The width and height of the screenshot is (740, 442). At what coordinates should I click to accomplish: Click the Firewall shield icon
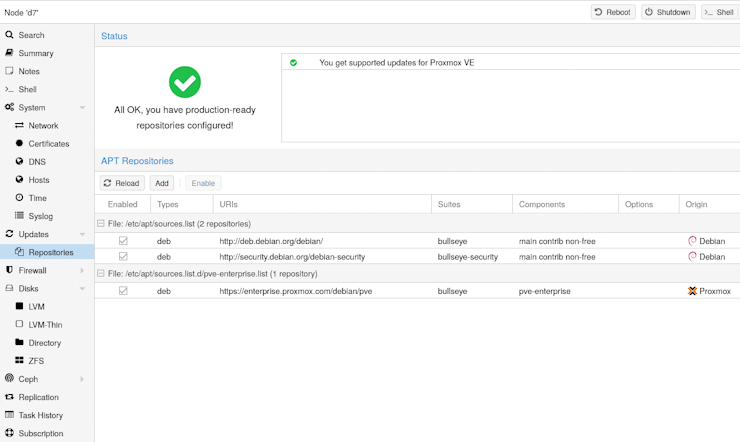(9, 270)
